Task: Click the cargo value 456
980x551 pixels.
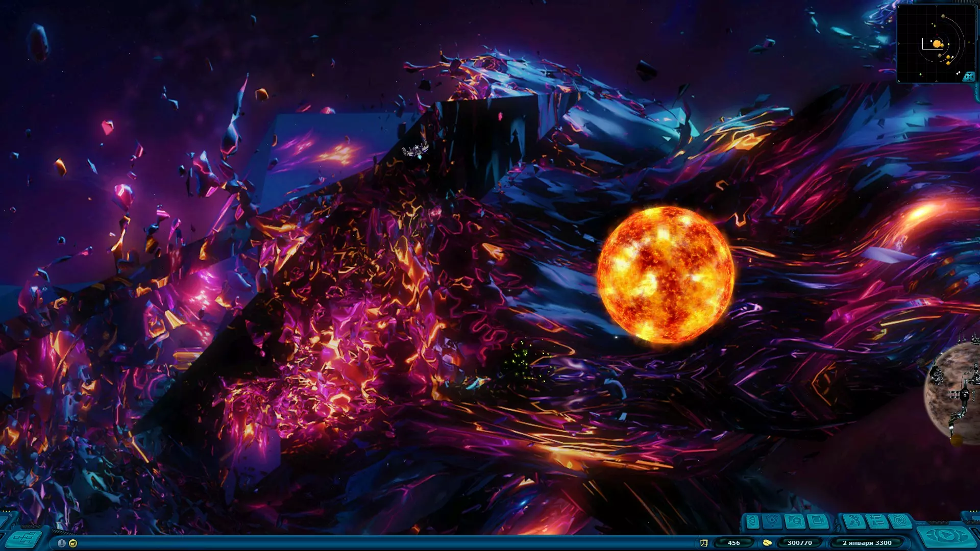Action: point(733,543)
